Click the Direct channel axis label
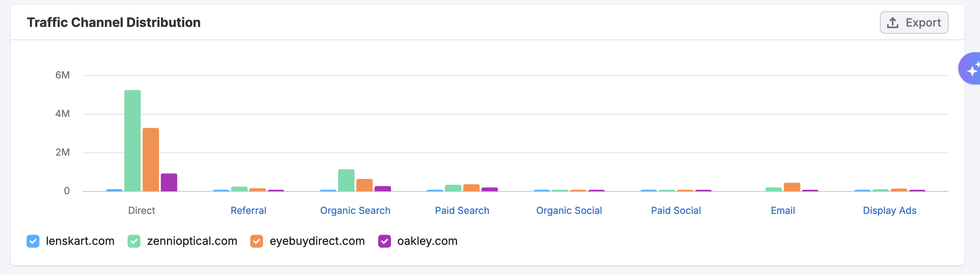980x275 pixels. [142, 211]
